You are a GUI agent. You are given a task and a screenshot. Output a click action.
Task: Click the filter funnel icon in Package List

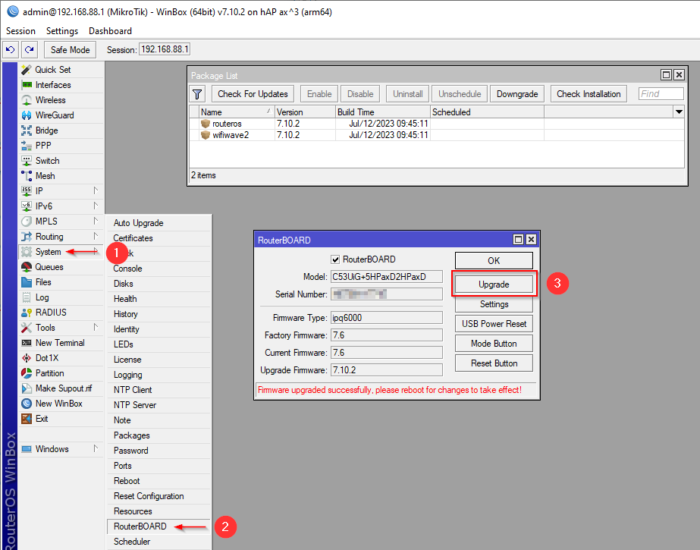click(x=197, y=94)
